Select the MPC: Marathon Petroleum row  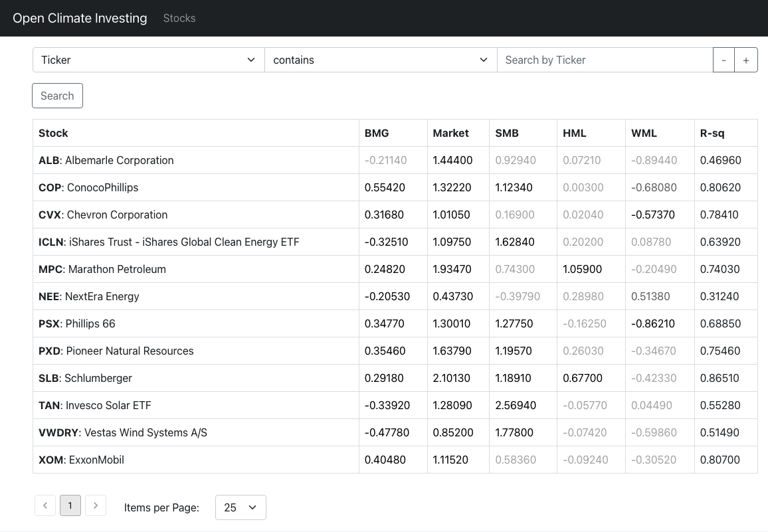(x=395, y=269)
